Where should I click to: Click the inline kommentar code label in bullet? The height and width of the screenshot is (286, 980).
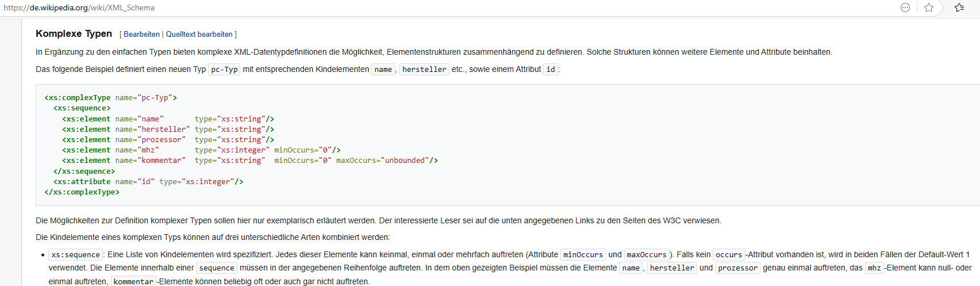pyautogui.click(x=133, y=281)
